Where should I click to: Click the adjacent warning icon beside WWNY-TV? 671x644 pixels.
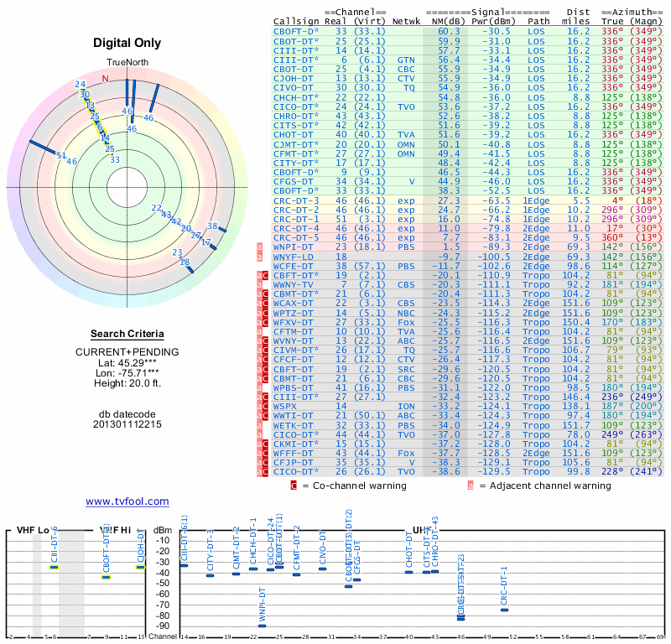(259, 284)
